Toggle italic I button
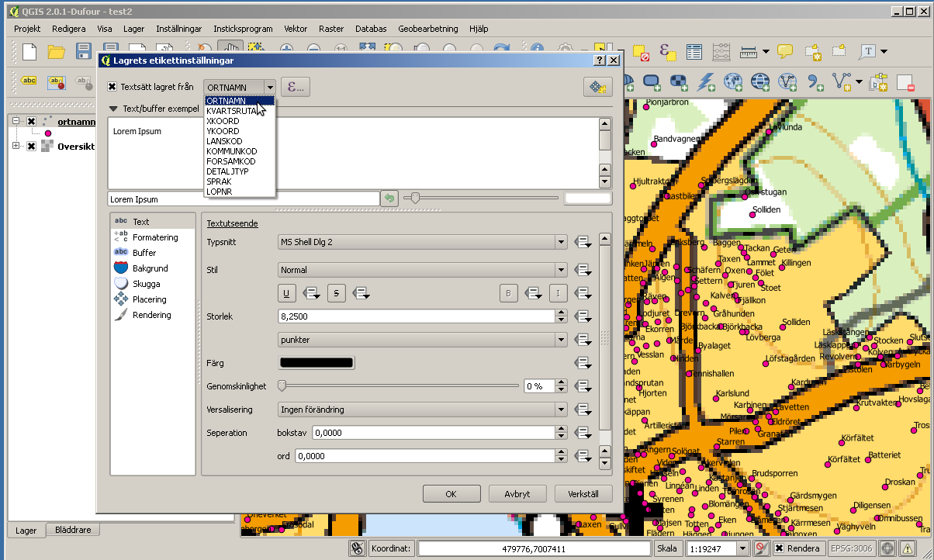This screenshot has height=560, width=934. (x=558, y=293)
